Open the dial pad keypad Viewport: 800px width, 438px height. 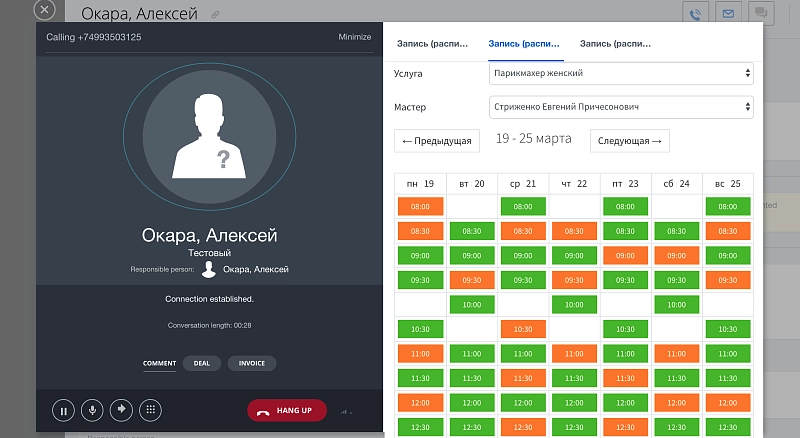[x=150, y=410]
